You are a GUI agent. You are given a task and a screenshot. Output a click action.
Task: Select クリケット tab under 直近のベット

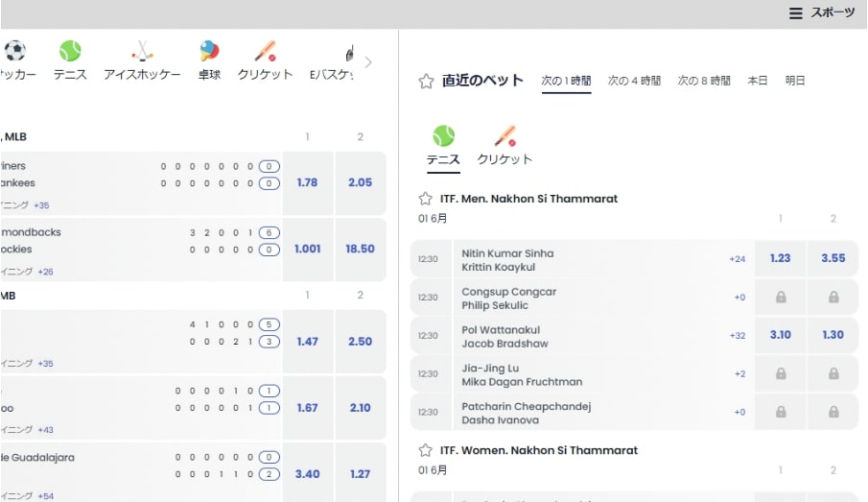point(504,147)
